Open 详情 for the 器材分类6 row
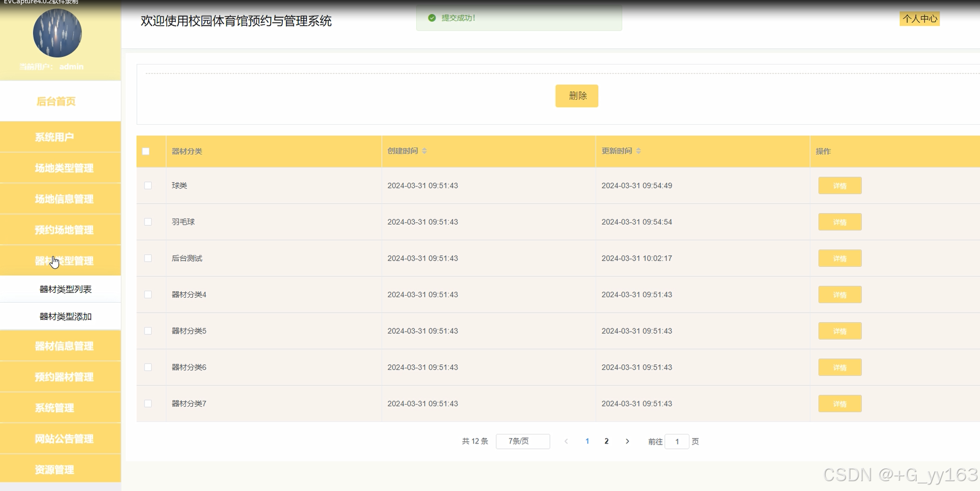Screen dimensions: 980x491 [x=840, y=367]
